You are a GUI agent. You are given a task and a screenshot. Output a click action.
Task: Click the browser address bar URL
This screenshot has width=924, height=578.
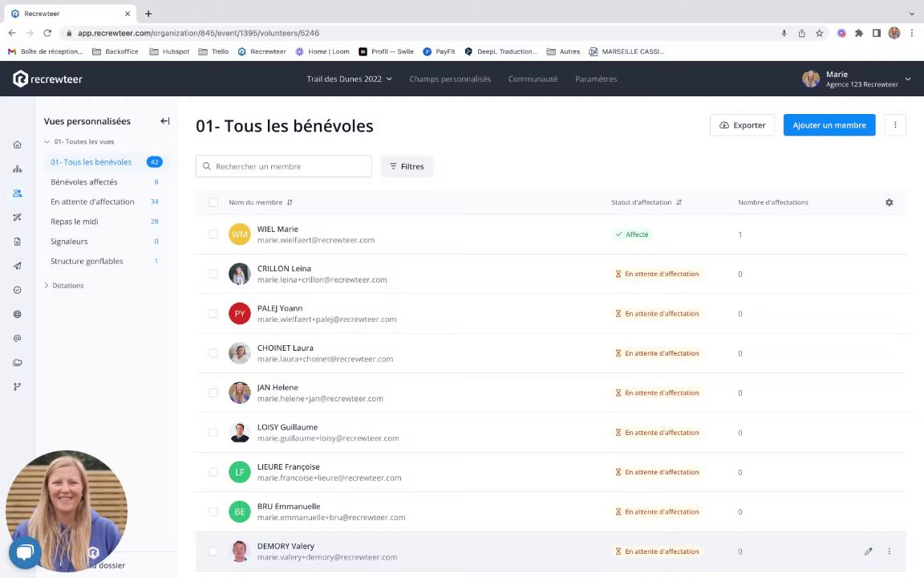coord(199,33)
